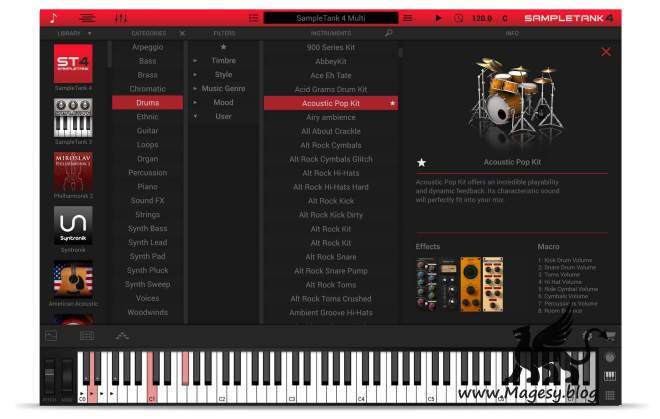Screen dimensions: 660x419
Task: Open the orange effect unit
Action: click(471, 285)
